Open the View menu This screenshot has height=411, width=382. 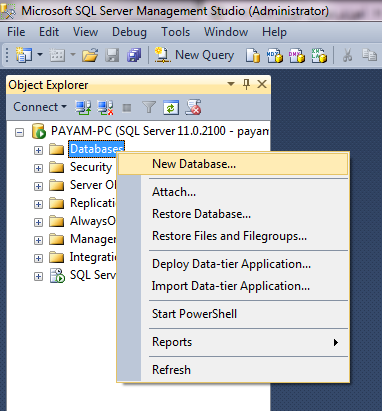tap(85, 32)
